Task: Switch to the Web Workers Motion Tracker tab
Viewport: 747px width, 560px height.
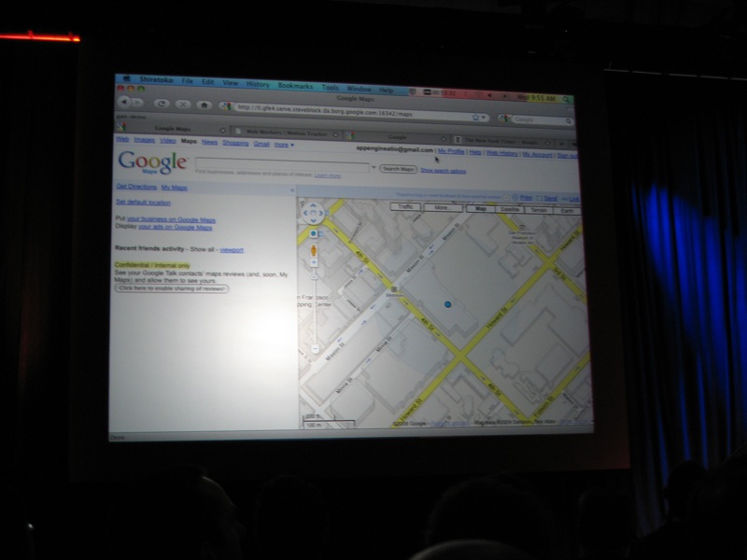Action: click(287, 133)
